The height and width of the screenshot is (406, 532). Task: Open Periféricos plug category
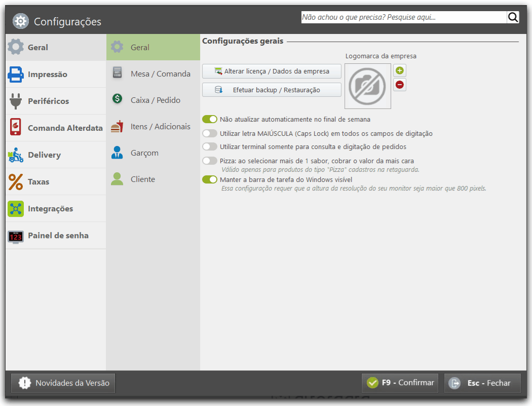[56, 101]
